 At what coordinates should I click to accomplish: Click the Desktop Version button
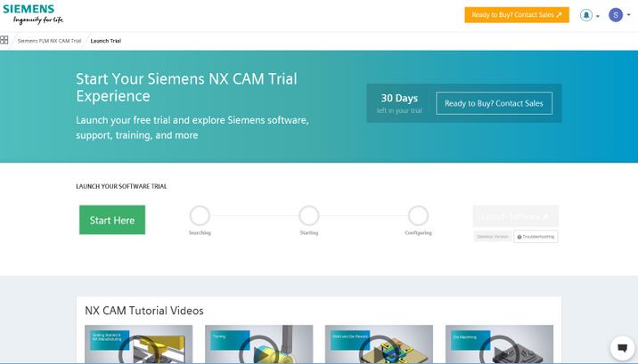point(493,237)
